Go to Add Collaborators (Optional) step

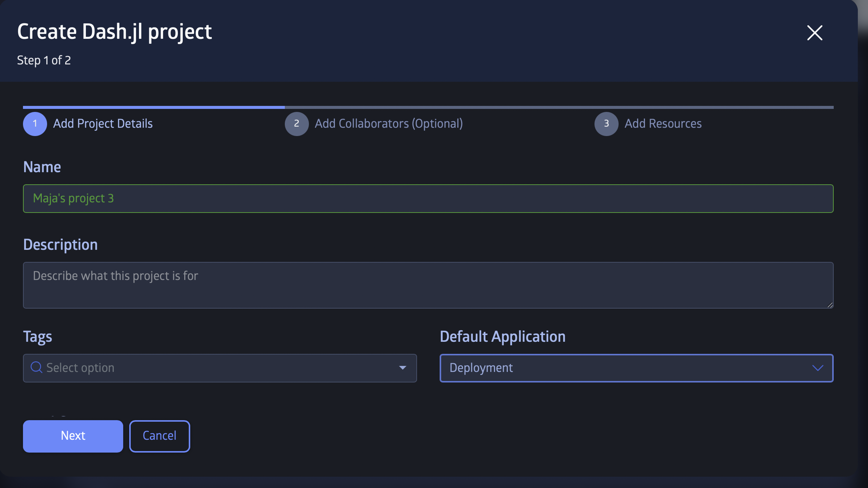389,124
